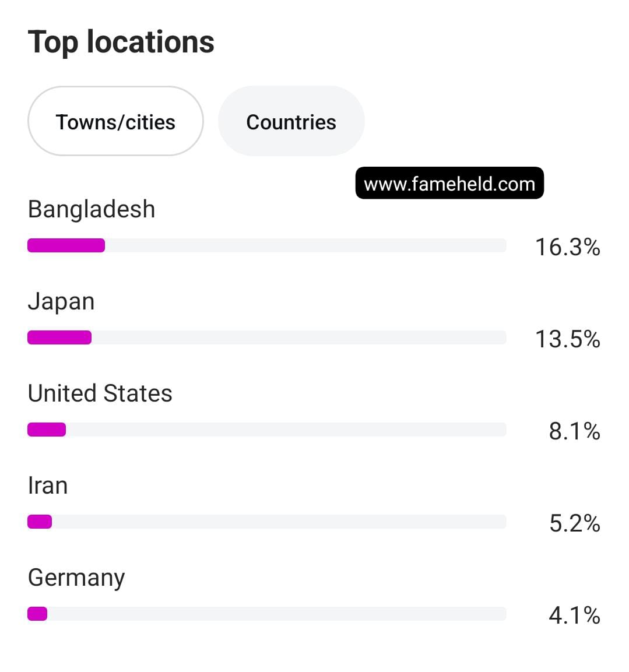Viewport: 629px width, 672px height.
Task: Click the empty gray track of Bangladesh bar
Action: [303, 245]
